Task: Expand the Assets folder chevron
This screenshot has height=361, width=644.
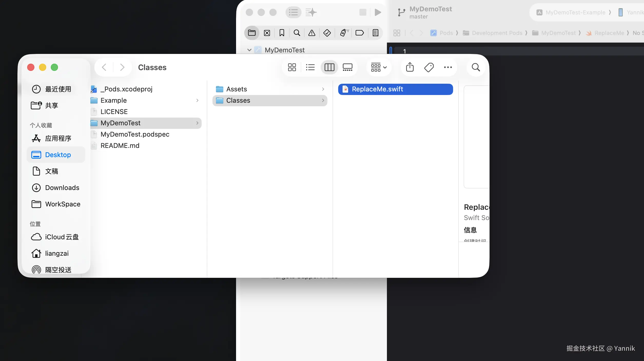Action: 323,89
